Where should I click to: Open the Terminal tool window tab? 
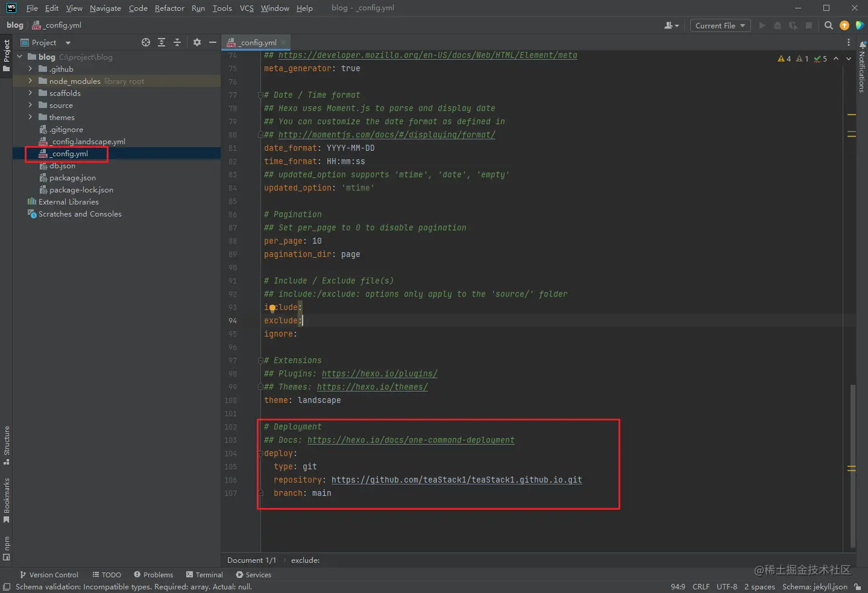(204, 574)
